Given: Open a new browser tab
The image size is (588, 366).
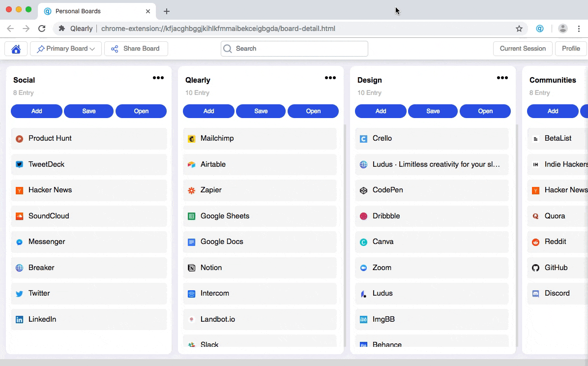Looking at the screenshot, I should point(167,11).
